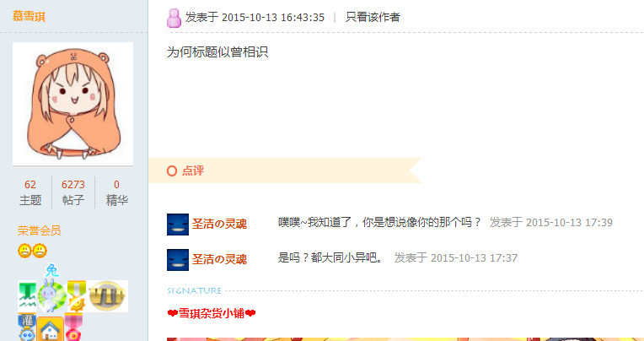Viewport: 644px width, 341px height.
Task: Select 只看该作者 filter link
Action: [373, 17]
